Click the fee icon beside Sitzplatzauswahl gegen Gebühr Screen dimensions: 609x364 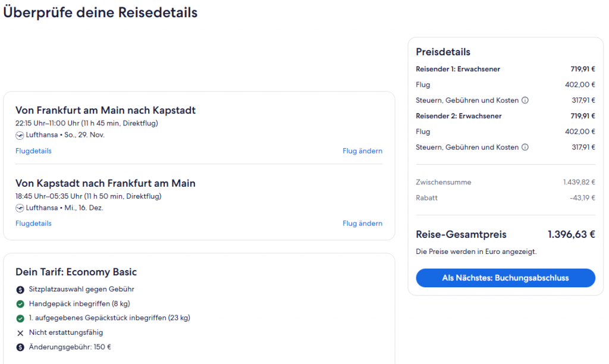click(x=20, y=290)
